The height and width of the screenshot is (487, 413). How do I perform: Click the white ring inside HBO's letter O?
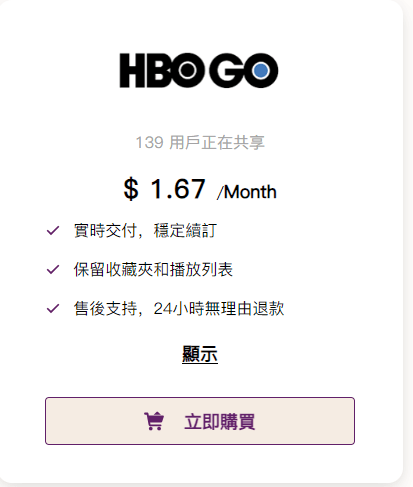187,70
